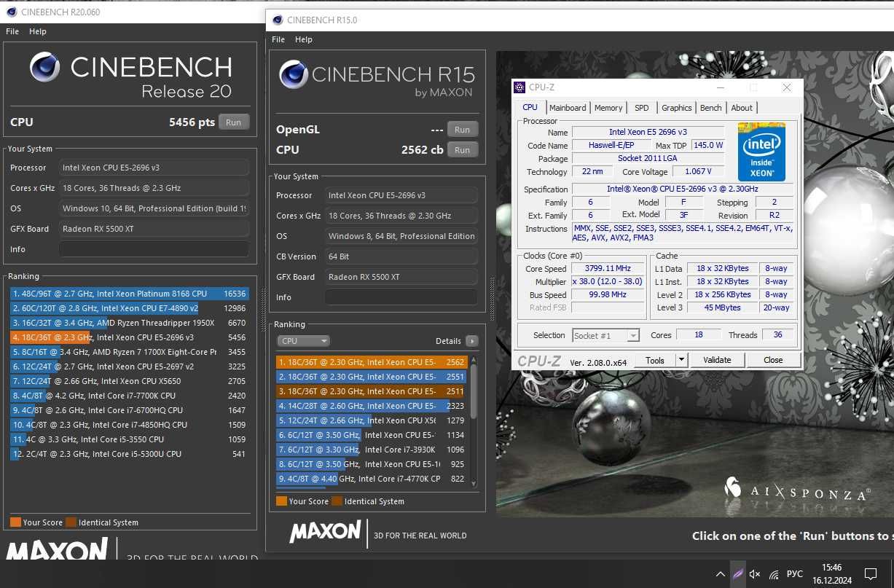Screen dimensions: 894x588
Task: Click the purple feather tray icon
Action: [738, 574]
